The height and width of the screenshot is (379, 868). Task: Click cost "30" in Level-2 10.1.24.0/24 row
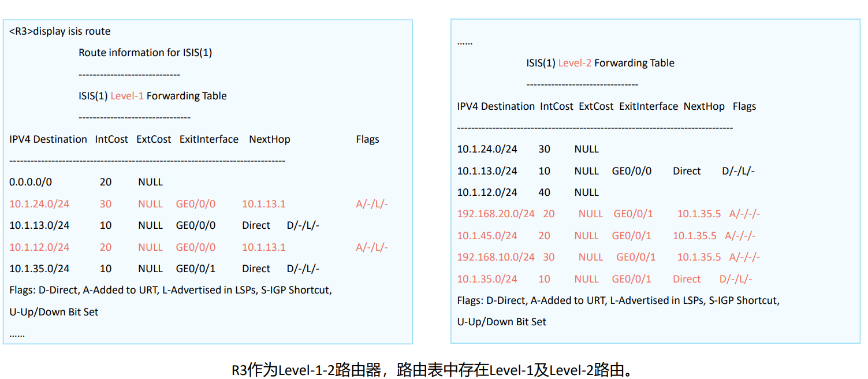click(x=544, y=149)
